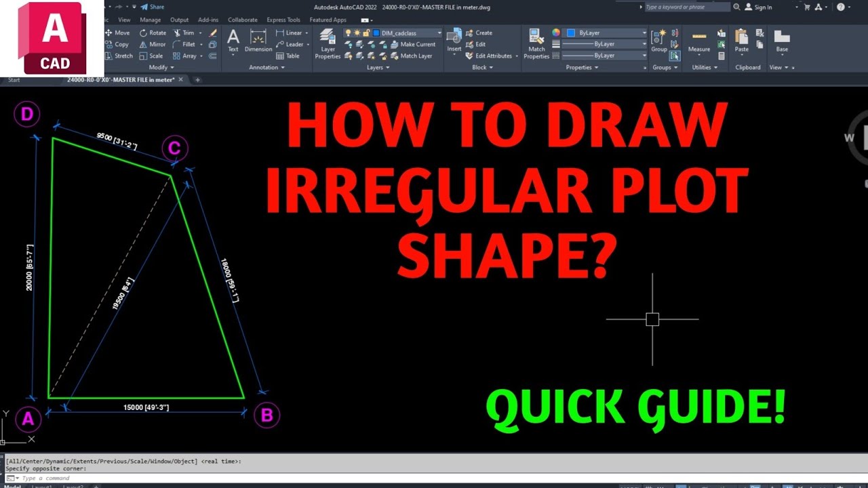
Task: Open the View ribbon tab
Action: tap(124, 20)
